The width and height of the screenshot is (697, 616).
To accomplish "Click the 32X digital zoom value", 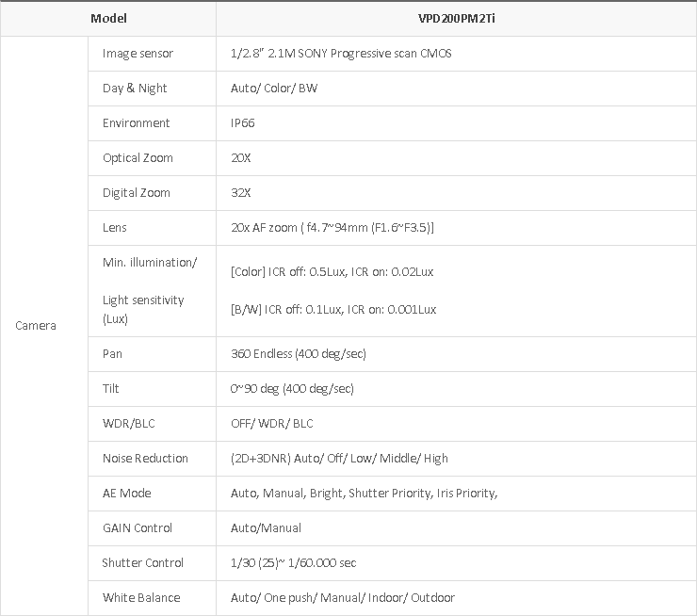I will [241, 193].
